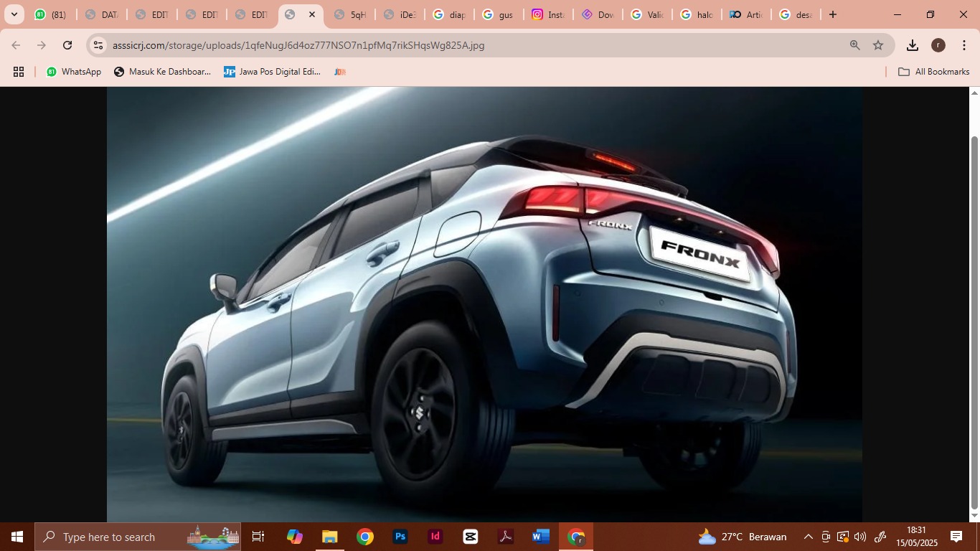Switch to the 5qH tab
This screenshot has height=551, width=980.
352,14
